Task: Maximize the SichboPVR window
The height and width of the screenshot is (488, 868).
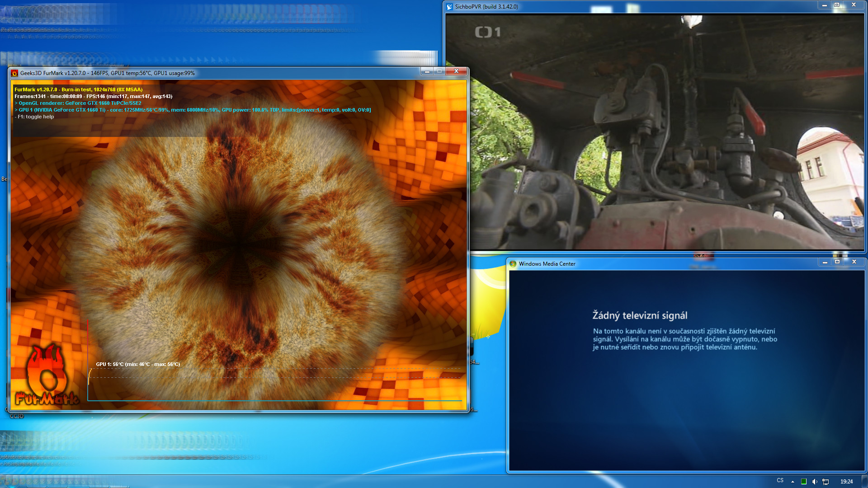Action: tap(837, 5)
